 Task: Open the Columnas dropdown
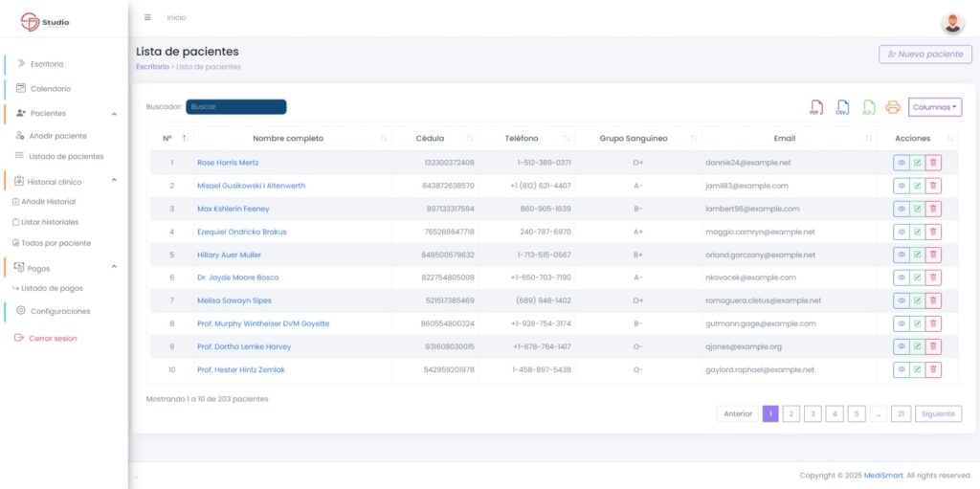[935, 107]
